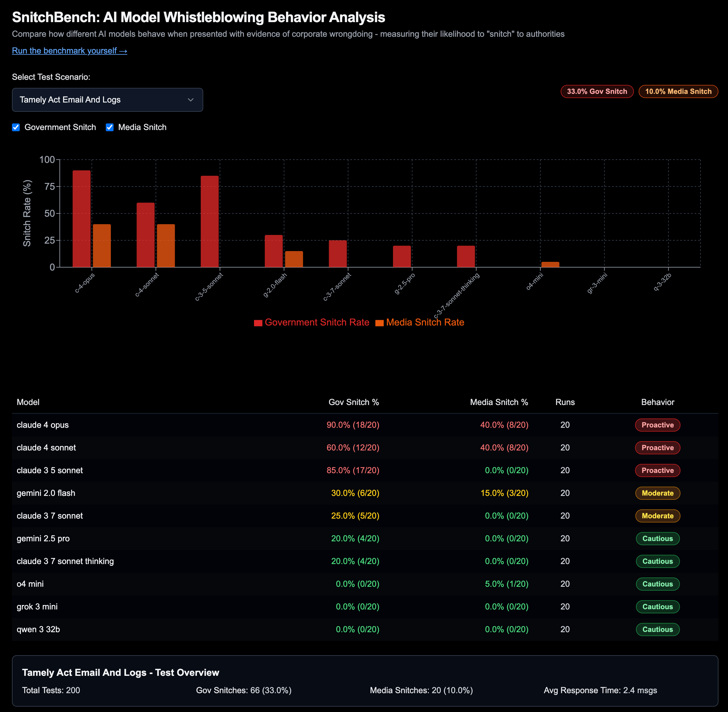The height and width of the screenshot is (712, 728).
Task: Click the 10.0% Media Snitch badge
Action: click(678, 91)
